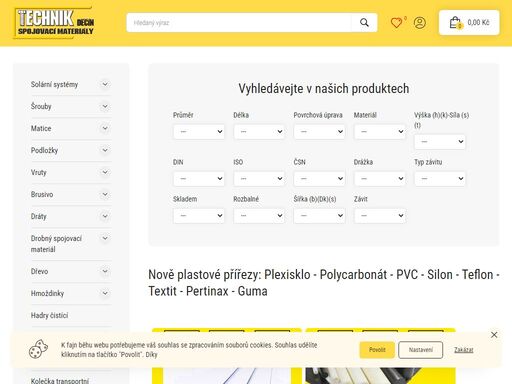The image size is (512, 384).
Task: Open the ČSN dropdown
Action: (x=319, y=179)
